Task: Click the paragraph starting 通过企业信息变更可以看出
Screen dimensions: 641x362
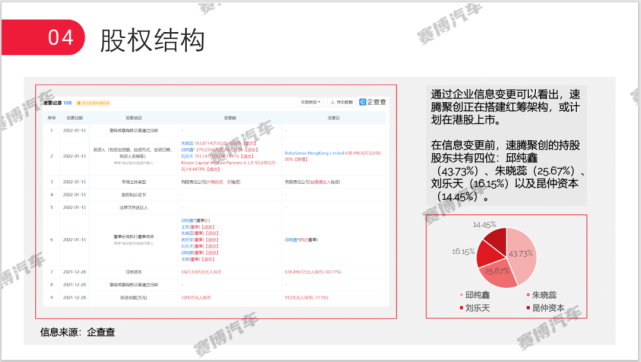Action: [x=505, y=107]
